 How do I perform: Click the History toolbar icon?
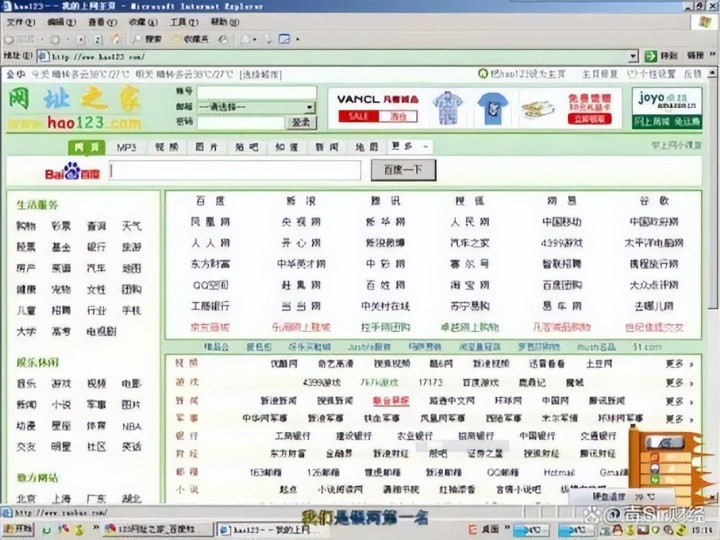[x=223, y=39]
